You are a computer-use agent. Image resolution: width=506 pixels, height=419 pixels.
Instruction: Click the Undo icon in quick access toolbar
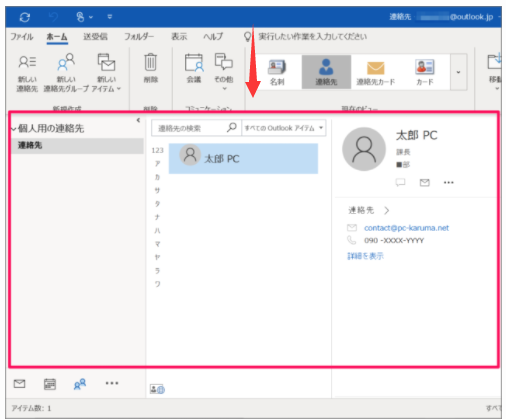pos(53,17)
